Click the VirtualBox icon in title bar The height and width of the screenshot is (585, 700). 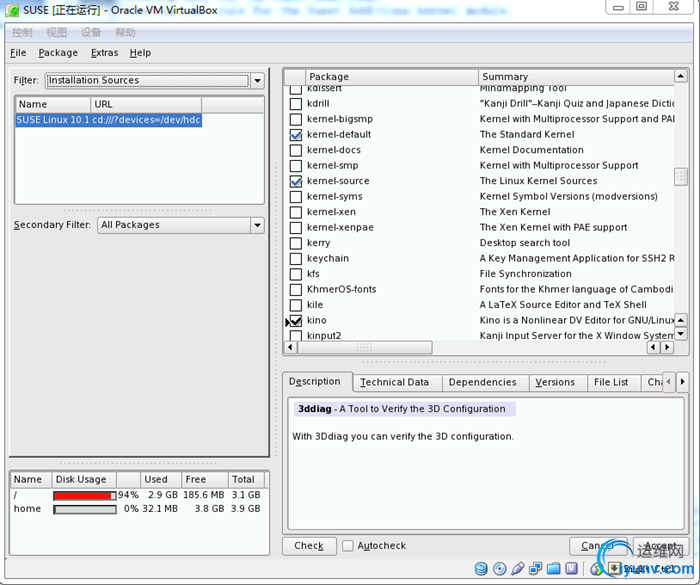click(12, 10)
